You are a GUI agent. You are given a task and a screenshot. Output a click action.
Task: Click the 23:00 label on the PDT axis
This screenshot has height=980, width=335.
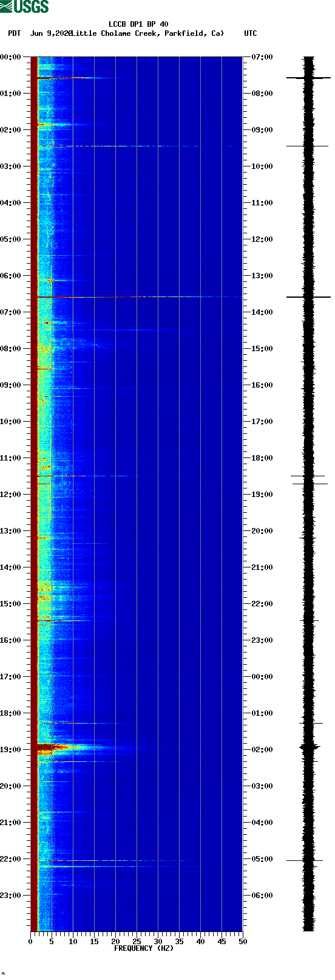coord(11,896)
